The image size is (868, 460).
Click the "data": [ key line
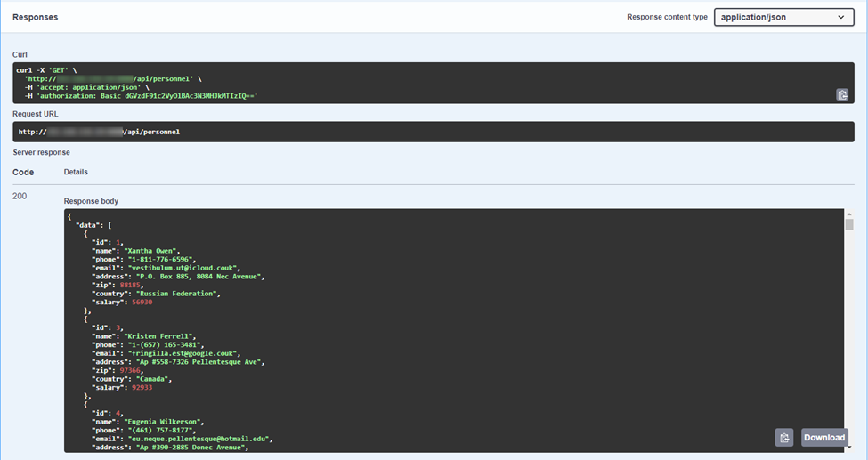93,225
